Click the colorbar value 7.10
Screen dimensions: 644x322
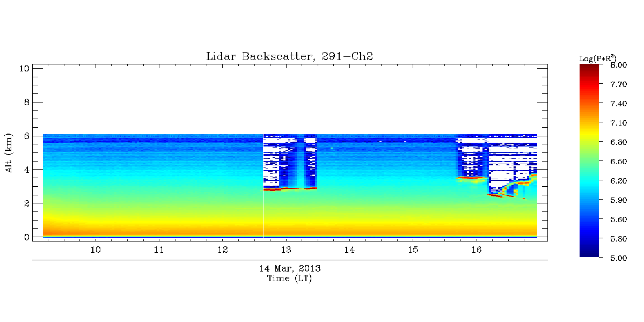coord(619,123)
